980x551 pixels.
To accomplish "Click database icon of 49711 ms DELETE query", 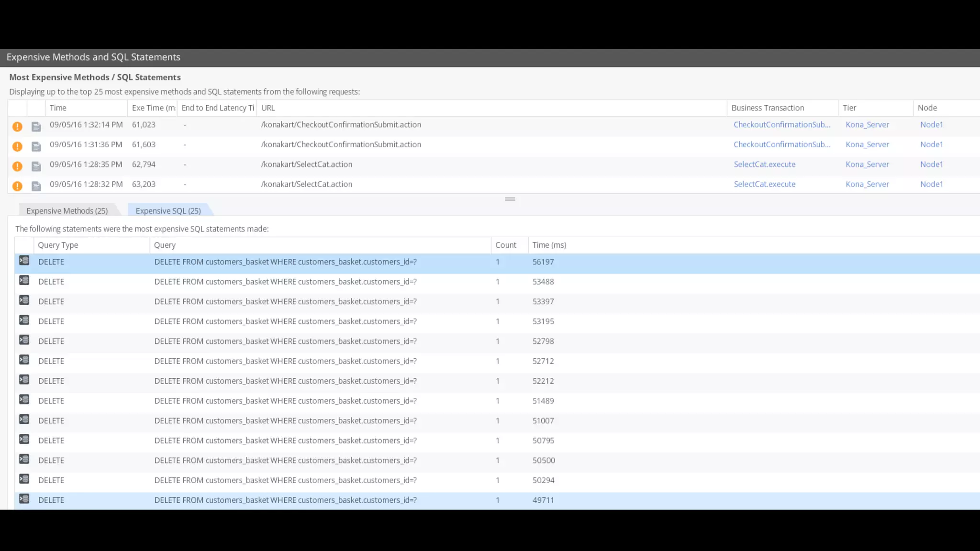I will pos(24,499).
